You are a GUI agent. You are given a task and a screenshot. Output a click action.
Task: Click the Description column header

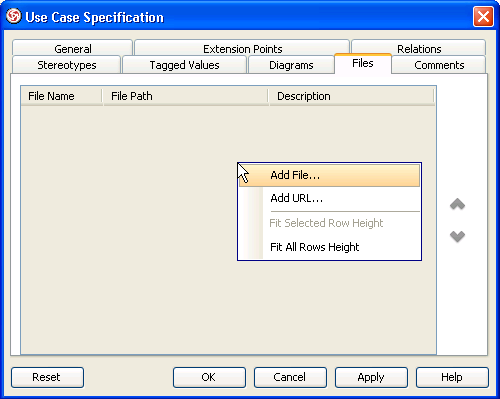tap(352, 96)
